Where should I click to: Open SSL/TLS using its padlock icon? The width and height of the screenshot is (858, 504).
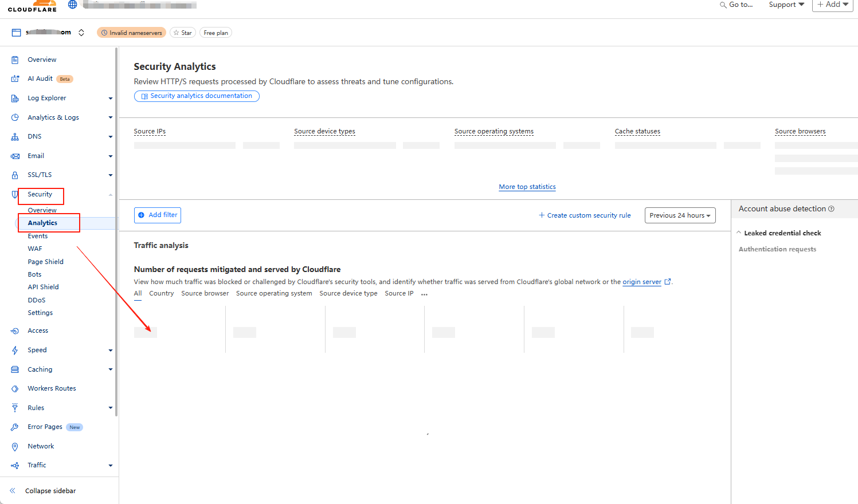(15, 175)
